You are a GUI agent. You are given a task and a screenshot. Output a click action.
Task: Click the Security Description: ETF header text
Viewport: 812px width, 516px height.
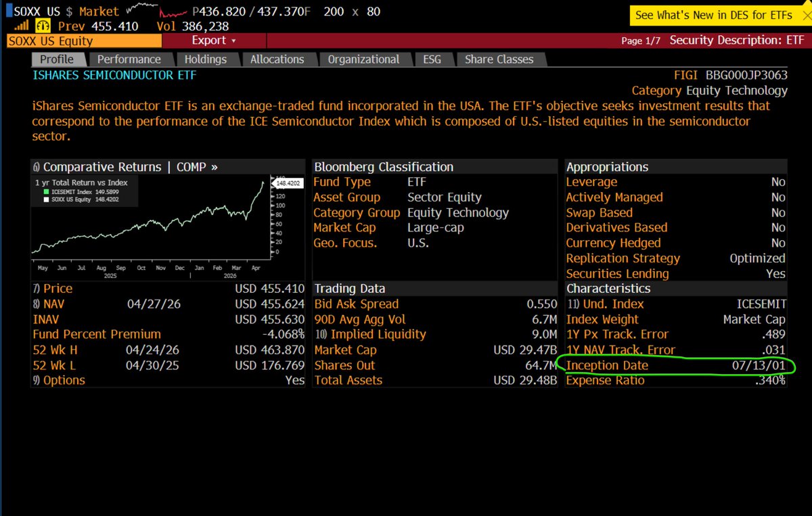click(737, 41)
